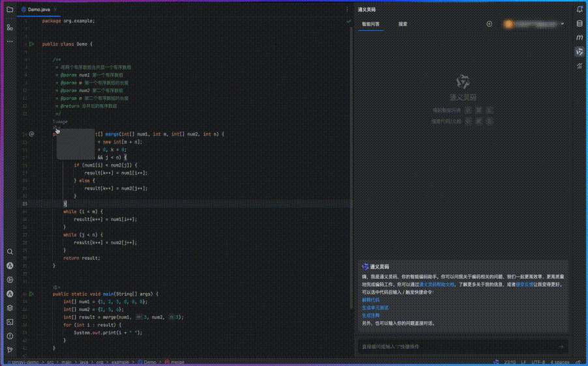Click the editor vertical scrollbar
Viewport: 588px width, 366px height.
(x=351, y=169)
